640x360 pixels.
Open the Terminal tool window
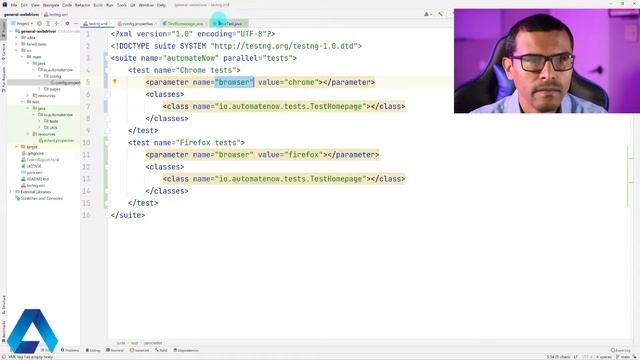coord(115,350)
